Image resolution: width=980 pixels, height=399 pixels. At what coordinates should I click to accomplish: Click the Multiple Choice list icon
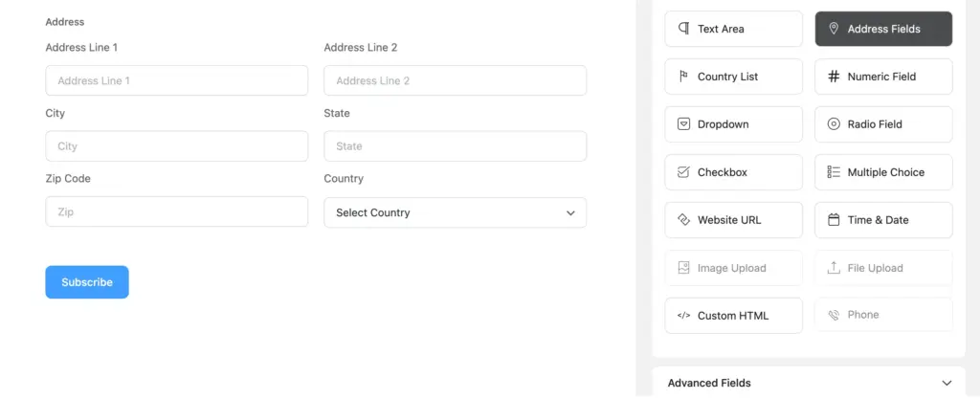pyautogui.click(x=834, y=172)
